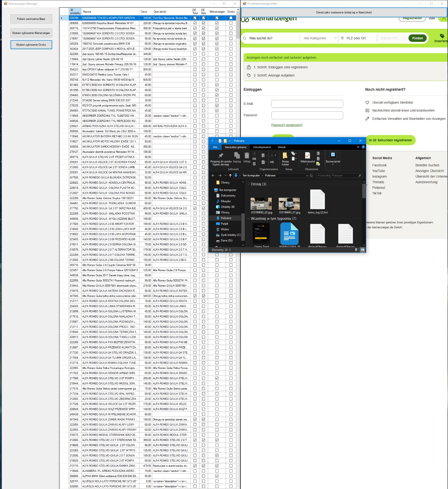Open the Plik menu in Explorer

coord(215,147)
